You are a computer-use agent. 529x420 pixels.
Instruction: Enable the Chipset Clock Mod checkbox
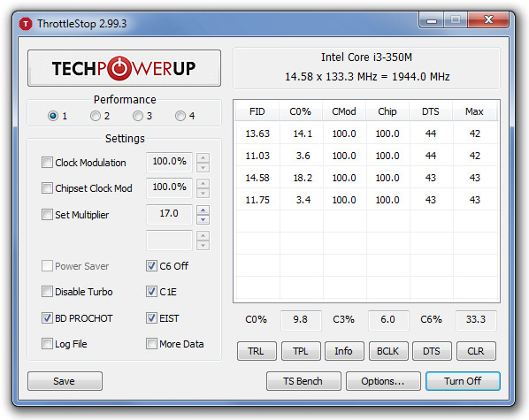tap(47, 188)
